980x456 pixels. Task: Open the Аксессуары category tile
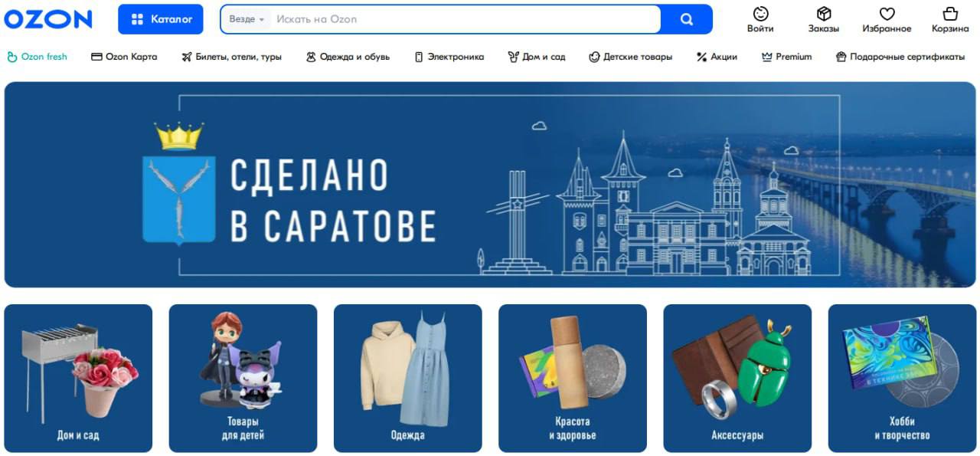737,378
